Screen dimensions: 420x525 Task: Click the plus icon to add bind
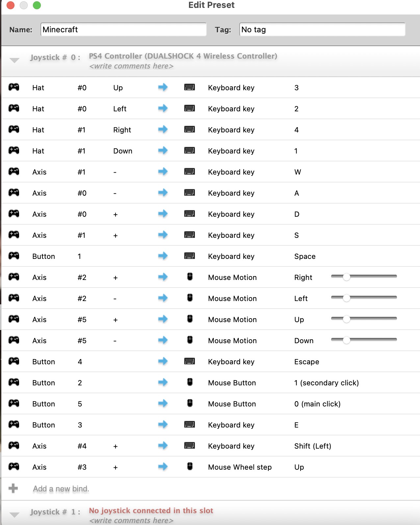pyautogui.click(x=13, y=488)
